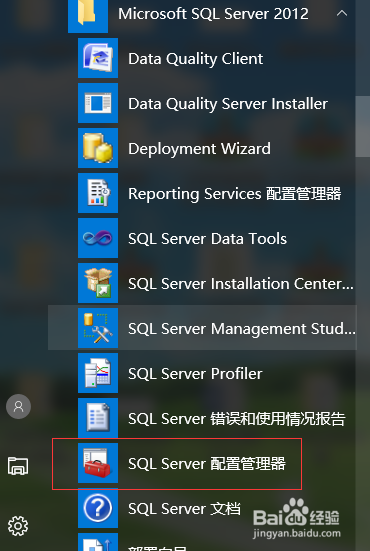
Task: Click the Data Quality Server Installer icon
Action: coord(98,103)
